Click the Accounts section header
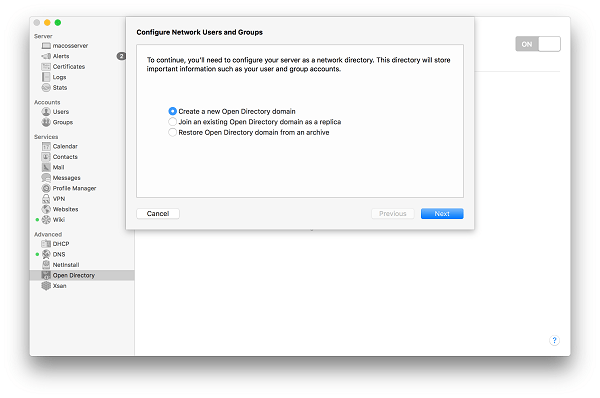600x398 pixels. 47,102
